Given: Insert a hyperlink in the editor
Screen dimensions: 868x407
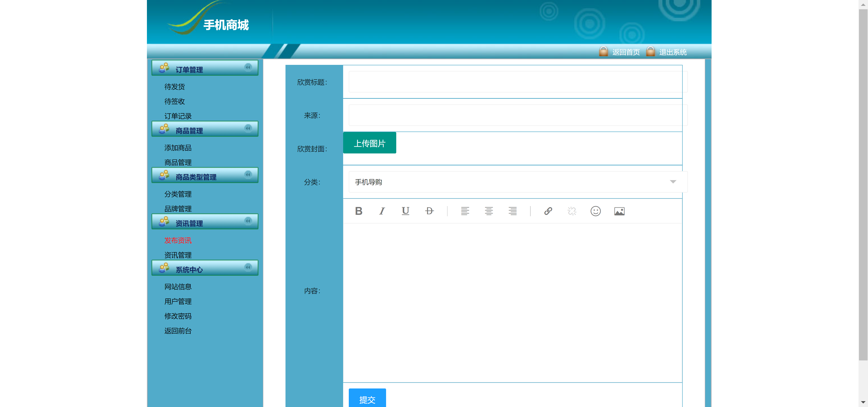Looking at the screenshot, I should [548, 211].
